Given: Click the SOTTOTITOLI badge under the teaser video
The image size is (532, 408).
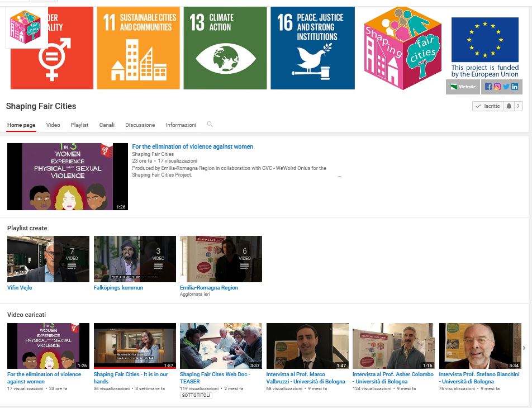Looking at the screenshot, I should (196, 395).
